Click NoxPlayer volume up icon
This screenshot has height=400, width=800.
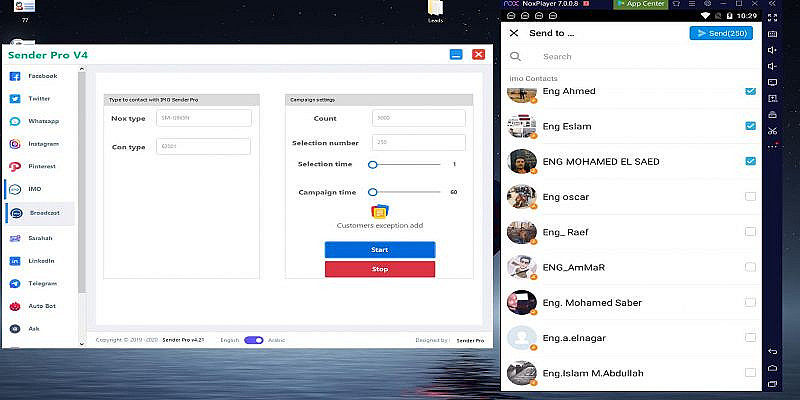(x=772, y=50)
